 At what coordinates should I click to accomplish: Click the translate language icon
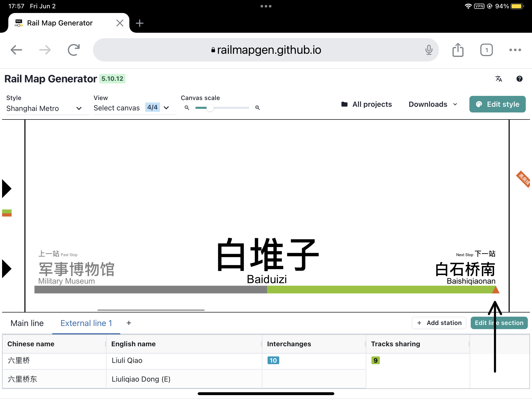499,79
